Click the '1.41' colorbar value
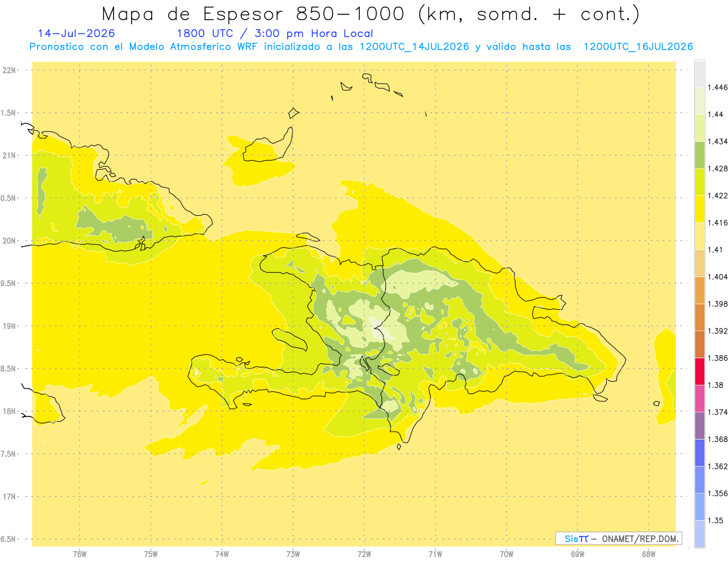This screenshot has height=562, width=728. (715, 250)
